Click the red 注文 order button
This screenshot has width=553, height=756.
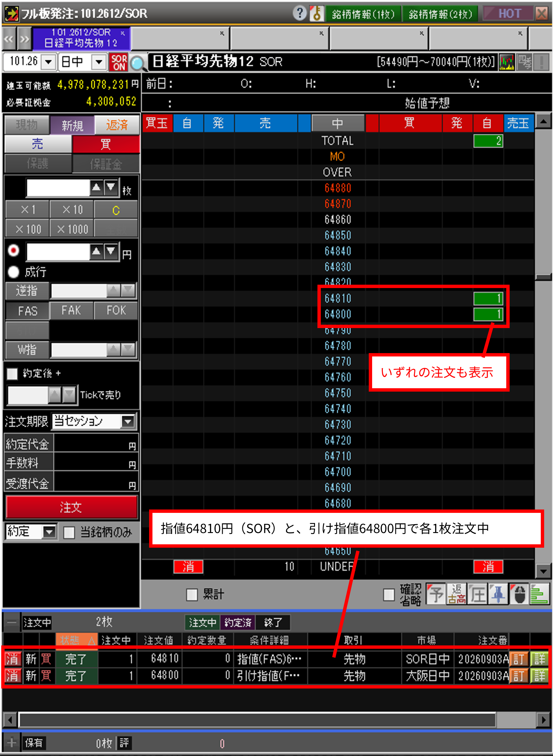click(x=71, y=507)
